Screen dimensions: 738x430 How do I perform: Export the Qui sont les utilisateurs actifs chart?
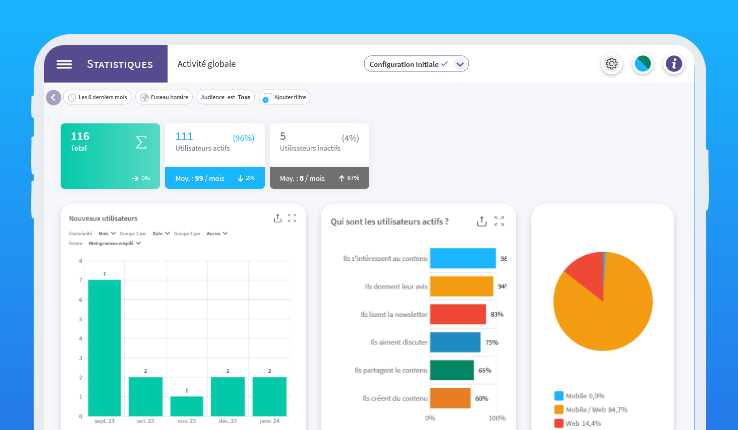[x=481, y=221]
